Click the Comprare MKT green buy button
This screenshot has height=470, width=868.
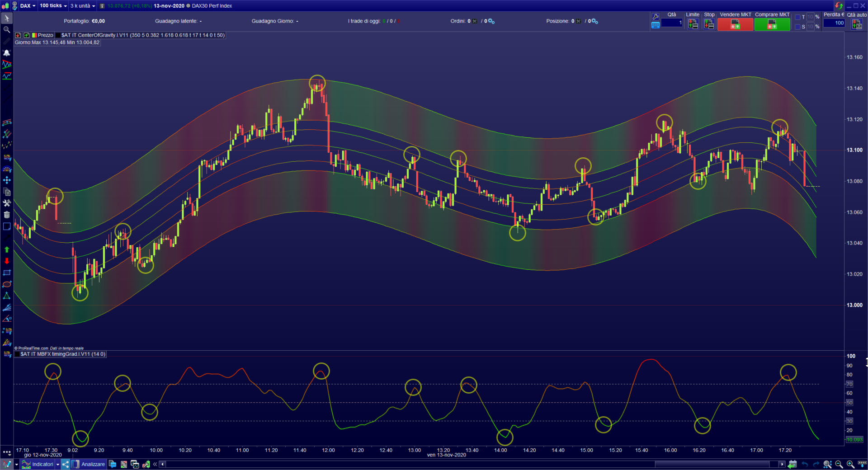pyautogui.click(x=772, y=25)
